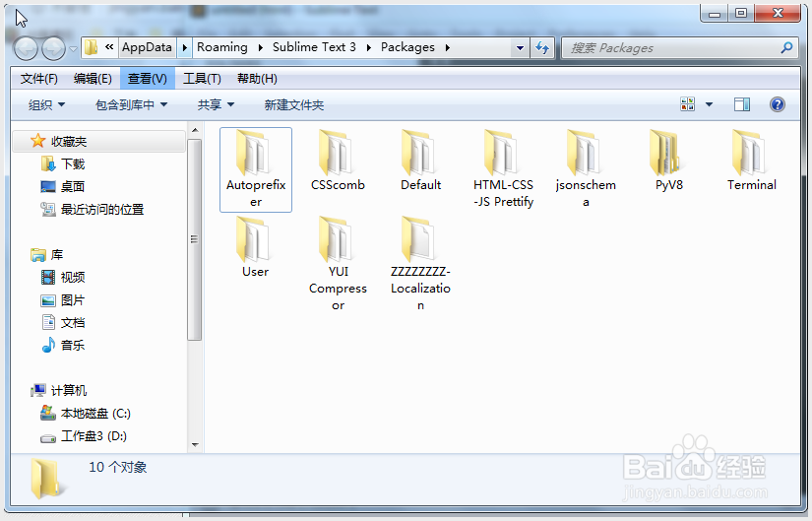Navigate to AppData in address bar
812x521 pixels.
pyautogui.click(x=147, y=47)
